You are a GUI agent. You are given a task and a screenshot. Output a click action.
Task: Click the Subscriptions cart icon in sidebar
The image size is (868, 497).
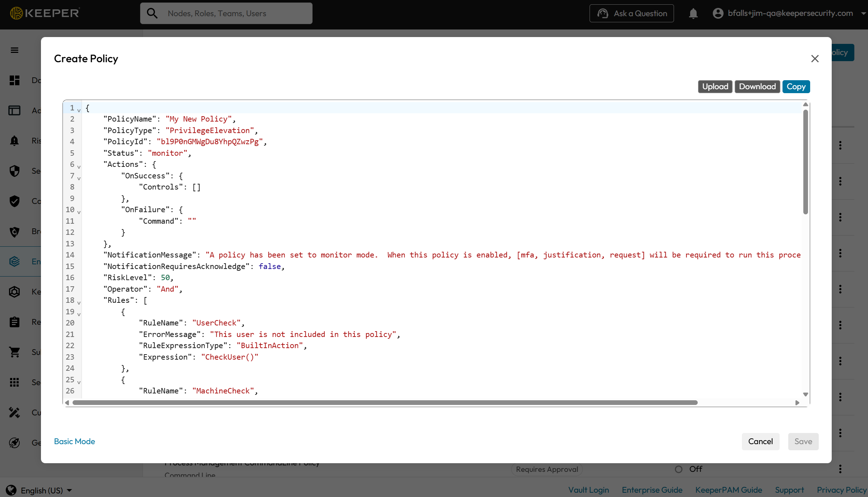[x=14, y=352]
